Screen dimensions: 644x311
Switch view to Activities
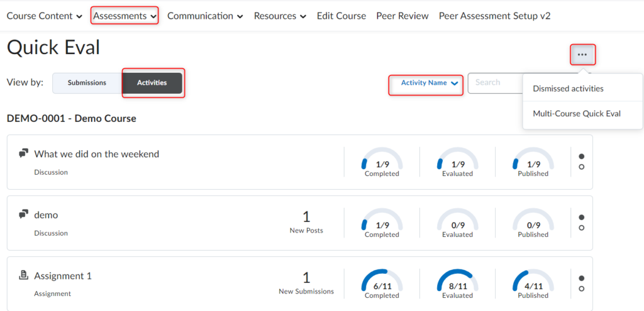coord(152,83)
